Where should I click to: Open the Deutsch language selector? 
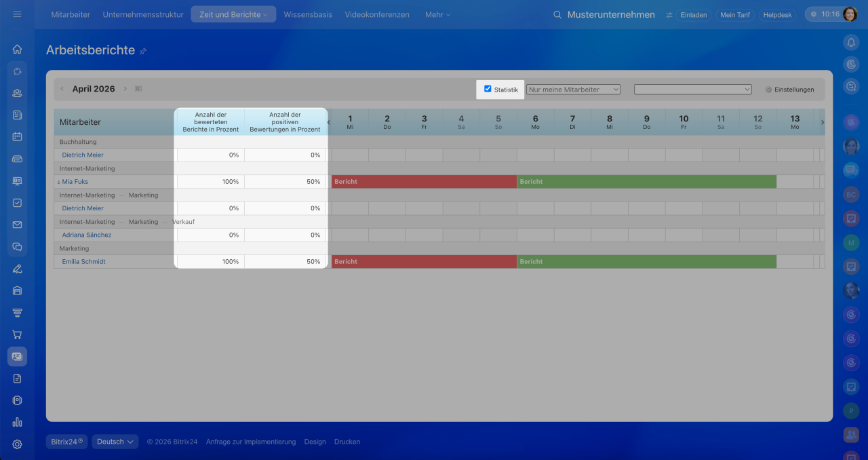tap(115, 442)
